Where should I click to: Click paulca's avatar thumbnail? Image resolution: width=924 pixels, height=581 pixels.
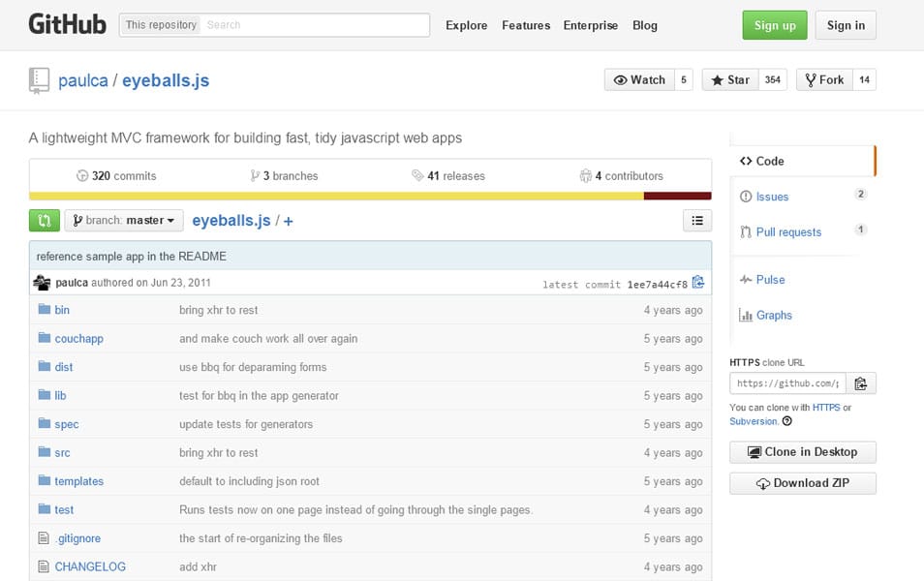[x=42, y=283]
